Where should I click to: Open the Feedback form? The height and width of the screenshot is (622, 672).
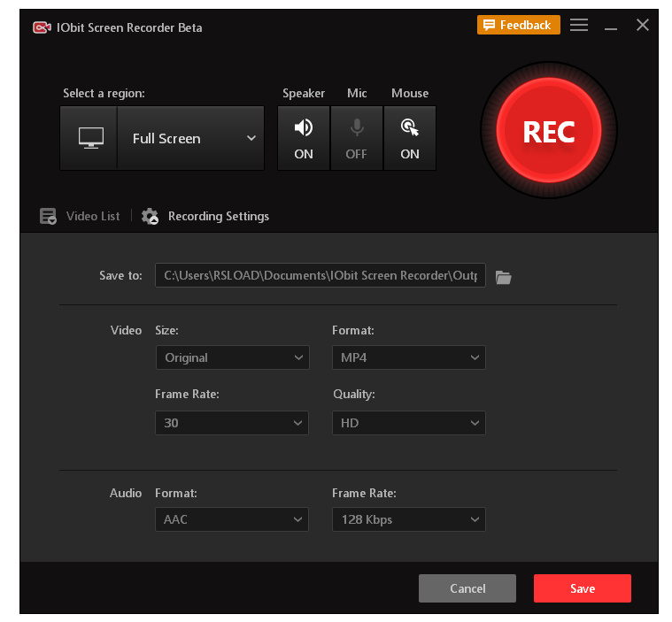tap(519, 25)
